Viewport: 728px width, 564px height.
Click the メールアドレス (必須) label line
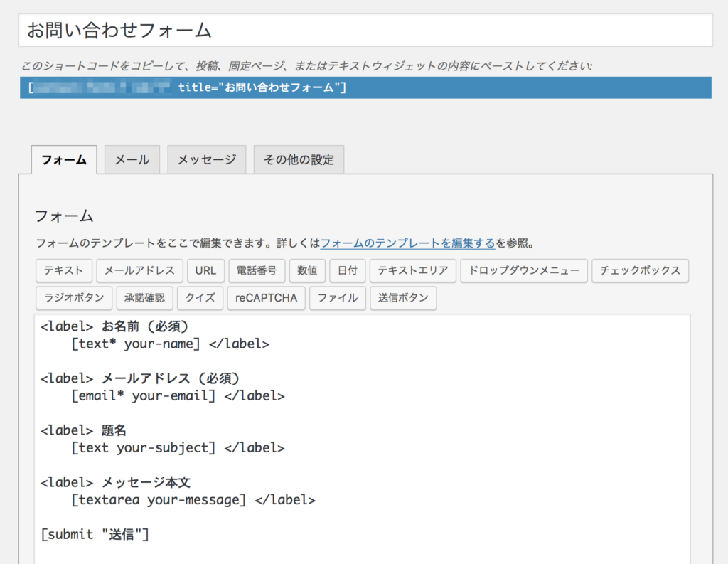140,378
